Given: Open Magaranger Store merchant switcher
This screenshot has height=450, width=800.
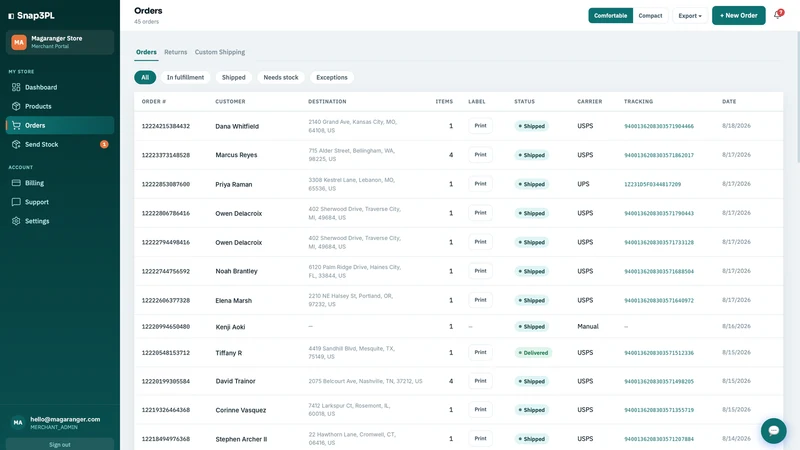Looking at the screenshot, I should (x=60, y=42).
